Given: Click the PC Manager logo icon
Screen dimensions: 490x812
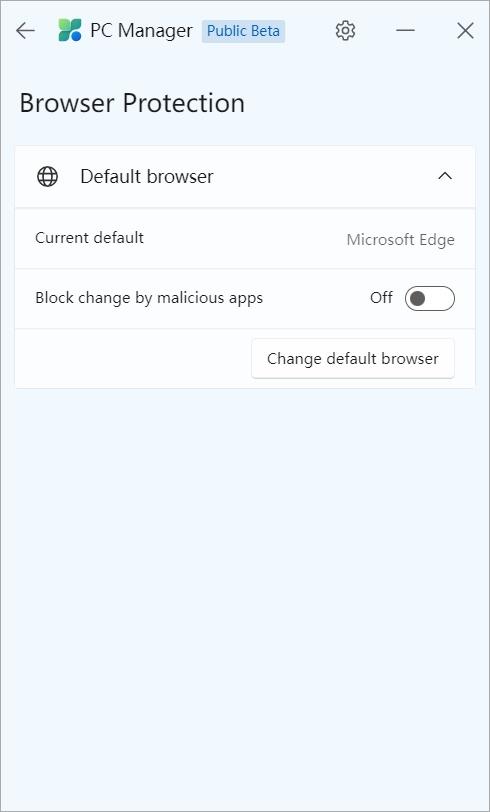Looking at the screenshot, I should pos(70,31).
